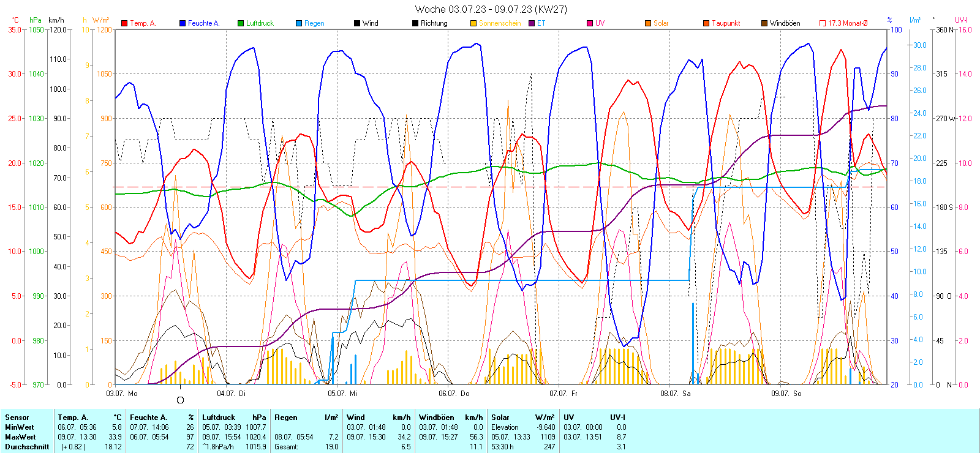Click the light blue Regen legend square

tap(299, 23)
